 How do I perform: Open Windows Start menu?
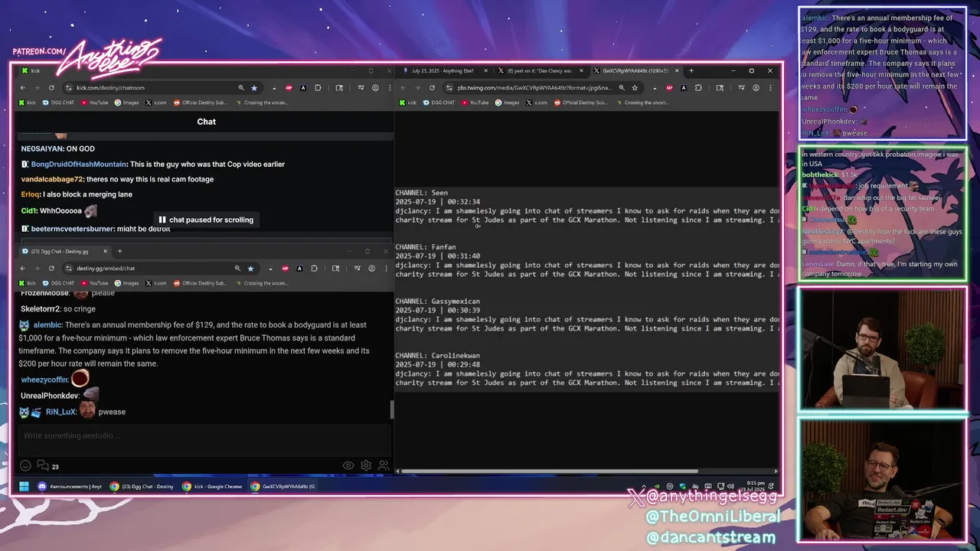[24, 486]
